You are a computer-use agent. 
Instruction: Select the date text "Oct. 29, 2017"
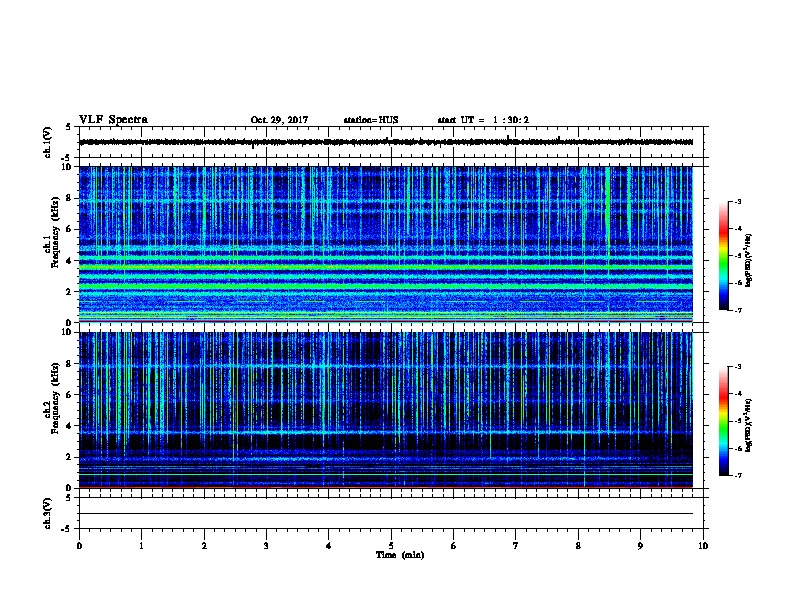[279, 120]
